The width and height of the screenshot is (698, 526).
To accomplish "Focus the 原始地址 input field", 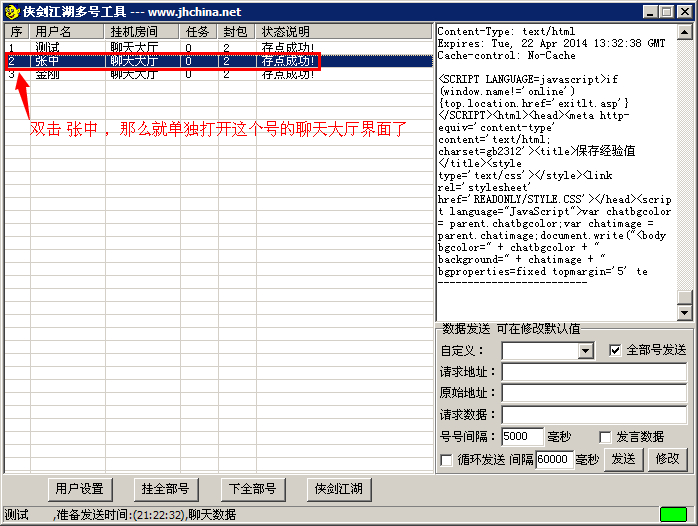I will 594,393.
